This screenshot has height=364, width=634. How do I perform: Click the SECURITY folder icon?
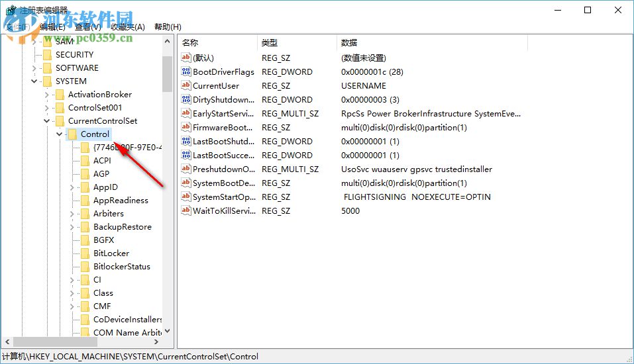(x=47, y=54)
